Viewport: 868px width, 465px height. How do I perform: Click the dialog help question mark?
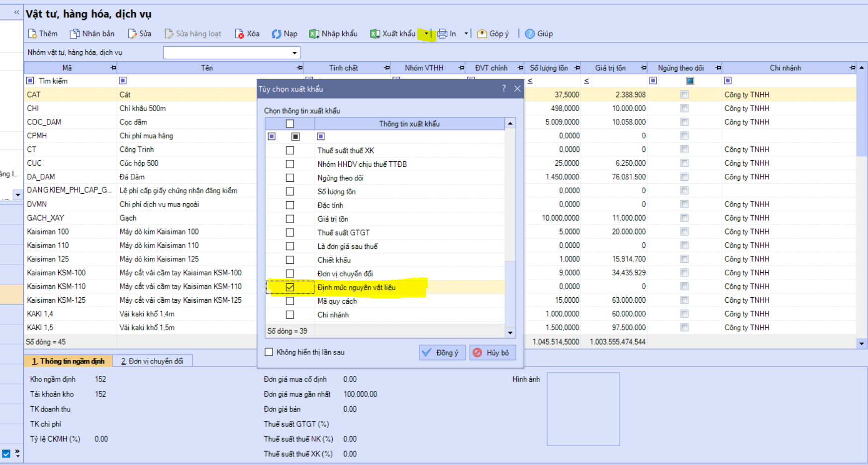[x=504, y=88]
